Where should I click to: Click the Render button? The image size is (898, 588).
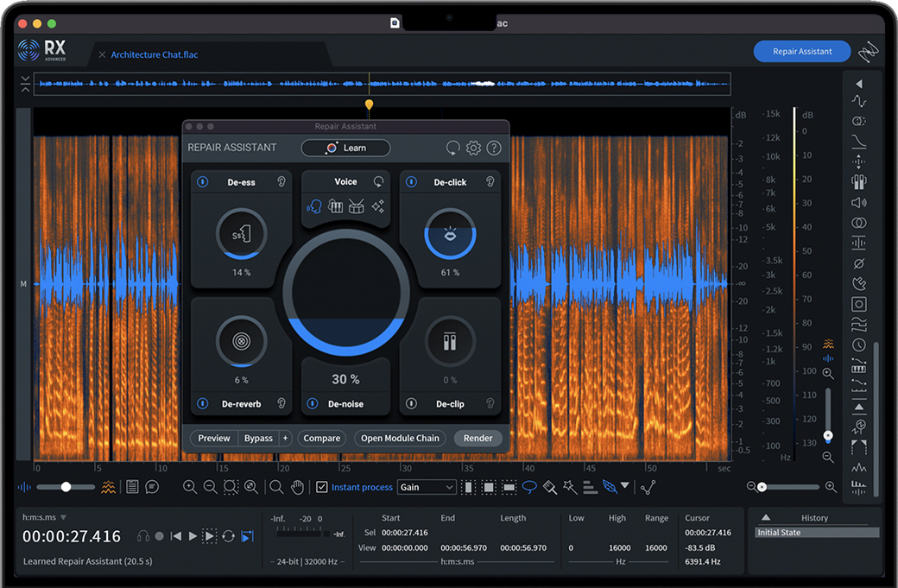pyautogui.click(x=477, y=438)
